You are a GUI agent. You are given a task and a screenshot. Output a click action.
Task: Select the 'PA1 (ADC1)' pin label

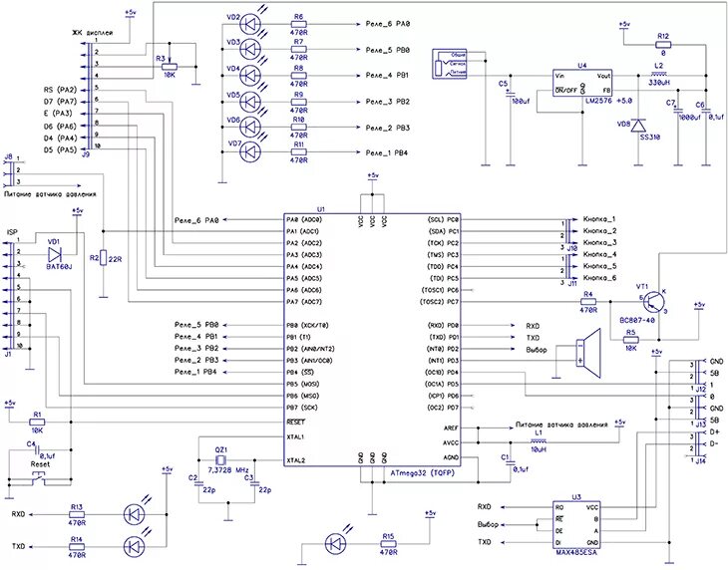pos(303,231)
